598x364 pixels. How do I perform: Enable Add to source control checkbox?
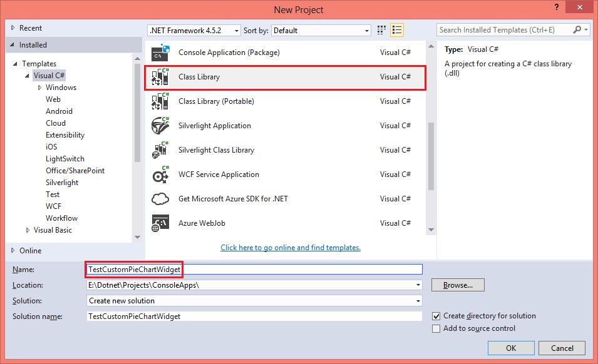pos(436,328)
